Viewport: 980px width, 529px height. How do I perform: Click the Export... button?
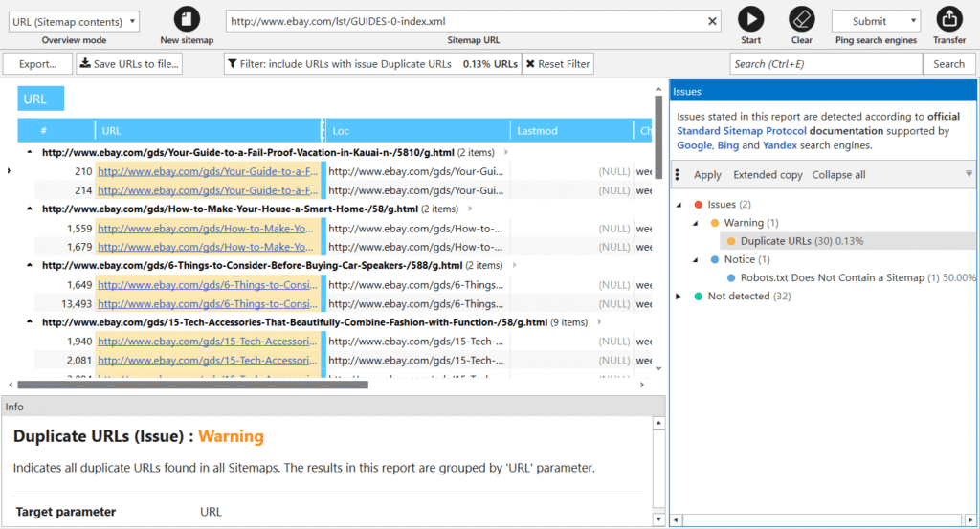37,64
